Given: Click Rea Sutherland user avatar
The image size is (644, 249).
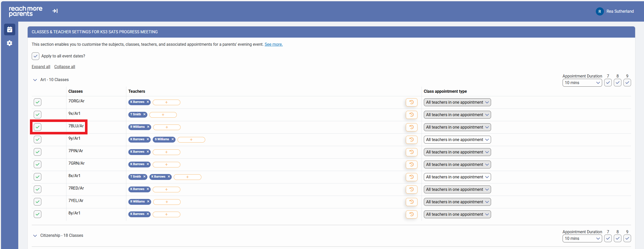Looking at the screenshot, I should [x=600, y=11].
